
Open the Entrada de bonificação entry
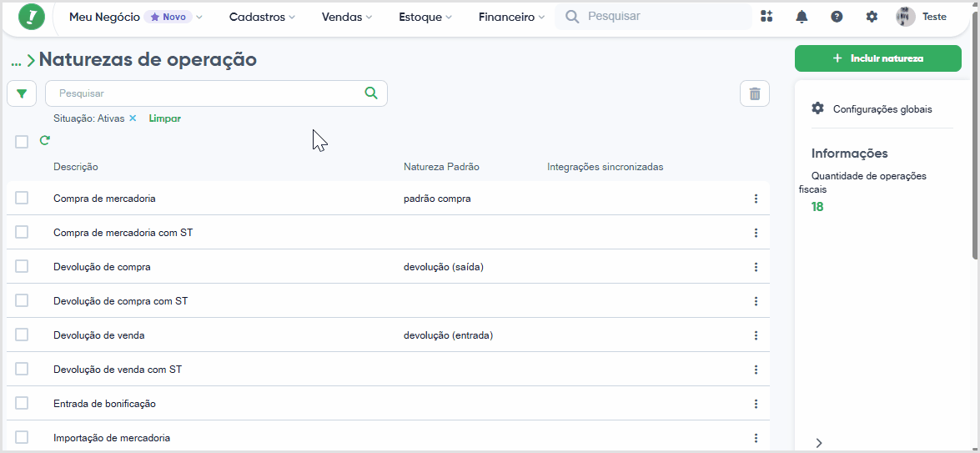[104, 404]
